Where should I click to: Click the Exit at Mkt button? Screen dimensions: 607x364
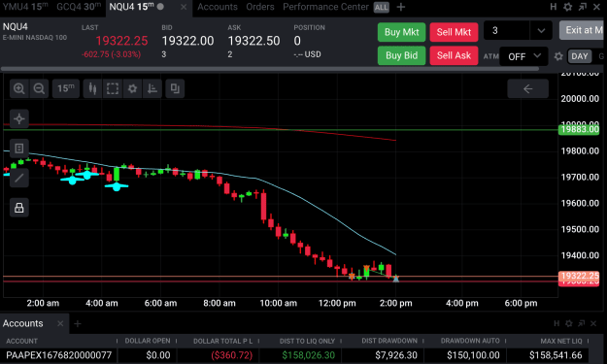pyautogui.click(x=583, y=30)
